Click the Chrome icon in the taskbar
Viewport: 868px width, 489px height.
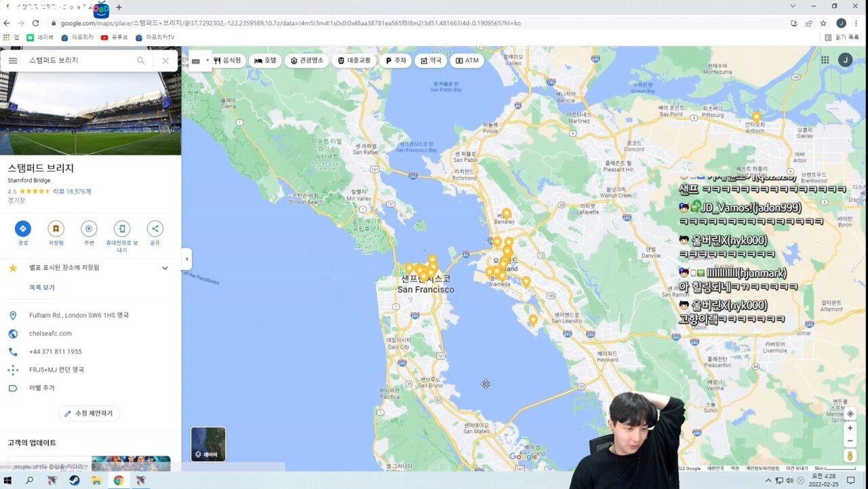pos(119,480)
